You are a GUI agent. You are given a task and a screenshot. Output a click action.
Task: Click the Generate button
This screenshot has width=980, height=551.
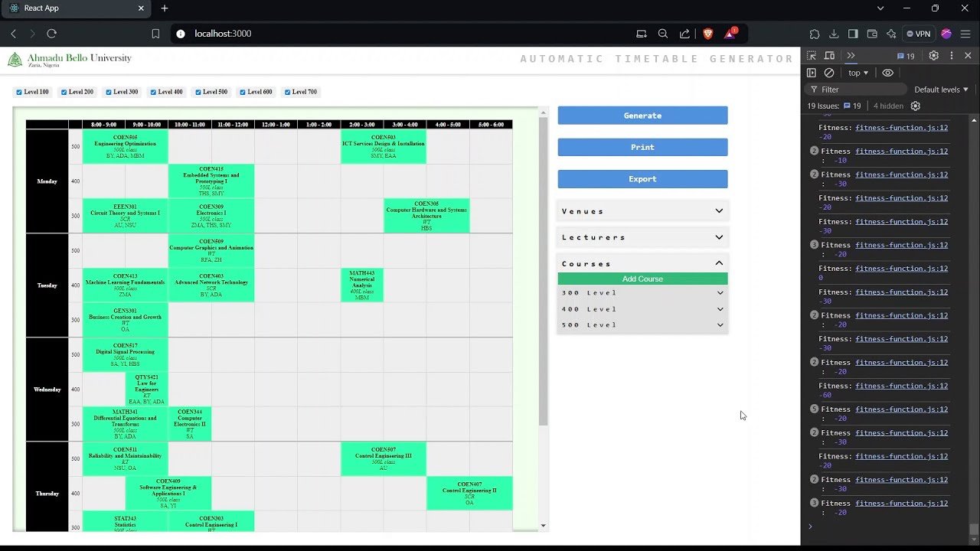[642, 116]
